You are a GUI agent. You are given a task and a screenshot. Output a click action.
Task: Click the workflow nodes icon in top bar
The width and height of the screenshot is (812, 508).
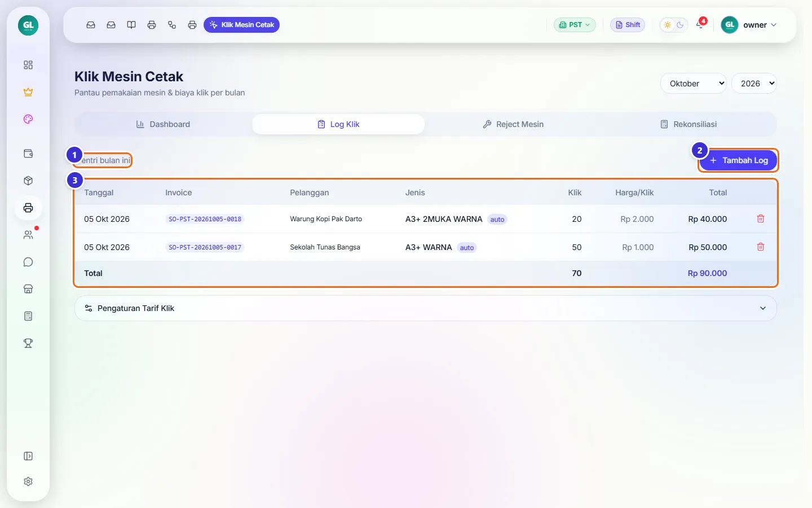pos(172,25)
